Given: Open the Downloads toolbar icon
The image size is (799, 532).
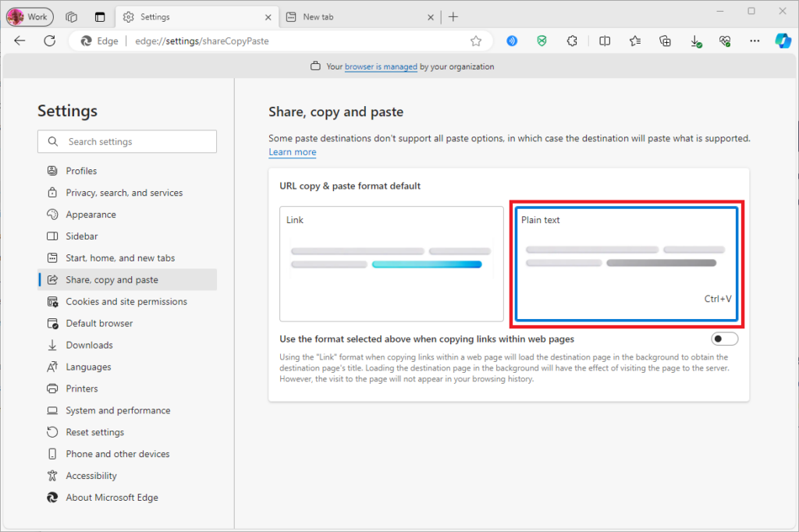Looking at the screenshot, I should click(x=695, y=41).
